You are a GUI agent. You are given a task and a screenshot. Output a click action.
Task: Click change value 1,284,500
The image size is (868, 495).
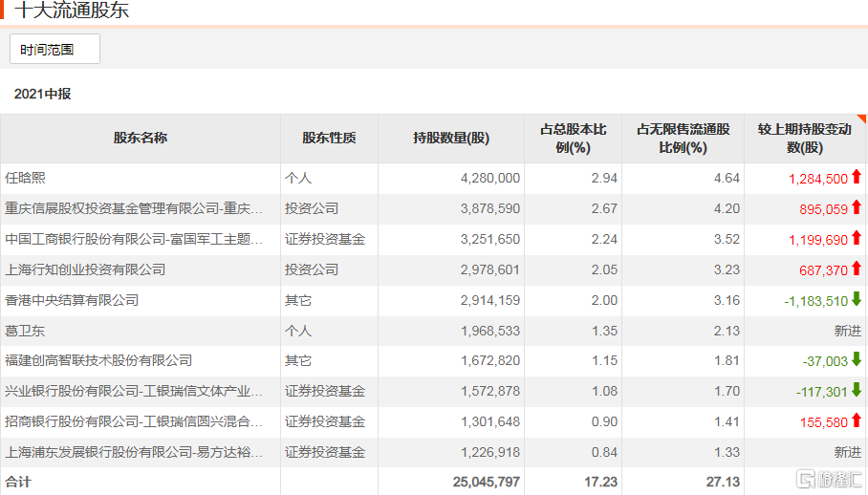click(818, 179)
